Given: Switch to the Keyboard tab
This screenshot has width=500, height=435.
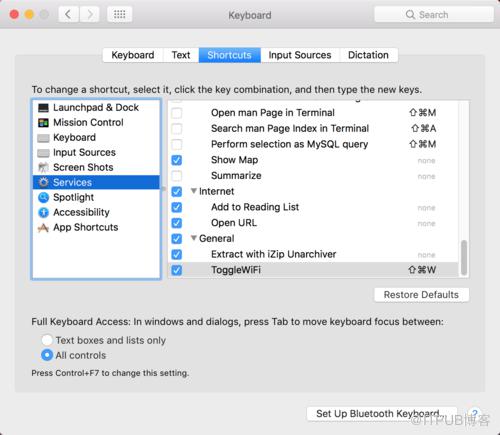Looking at the screenshot, I should (x=133, y=55).
